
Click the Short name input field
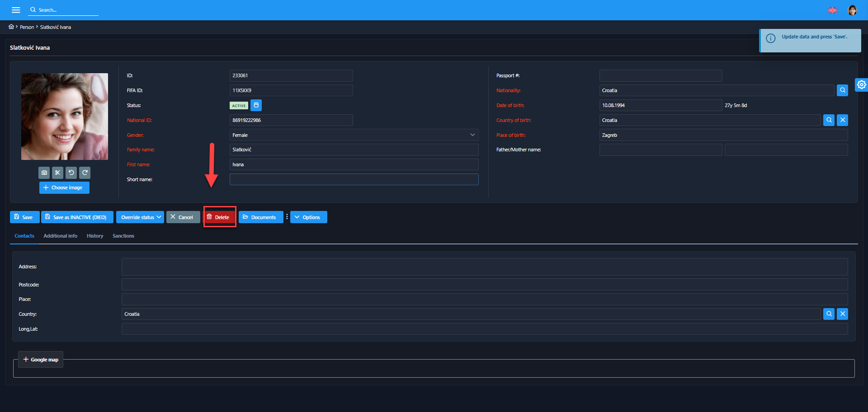point(354,179)
